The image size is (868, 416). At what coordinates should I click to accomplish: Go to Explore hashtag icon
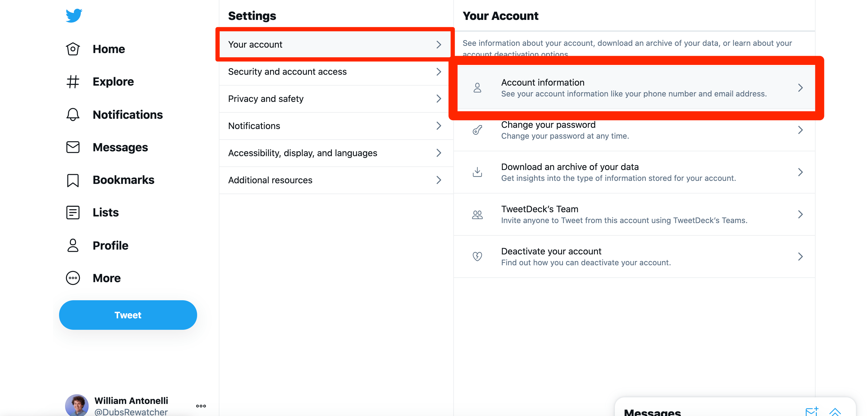(73, 82)
